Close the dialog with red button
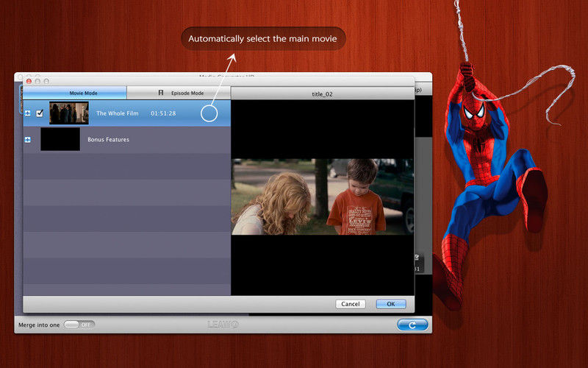The width and height of the screenshot is (588, 368). click(x=29, y=81)
